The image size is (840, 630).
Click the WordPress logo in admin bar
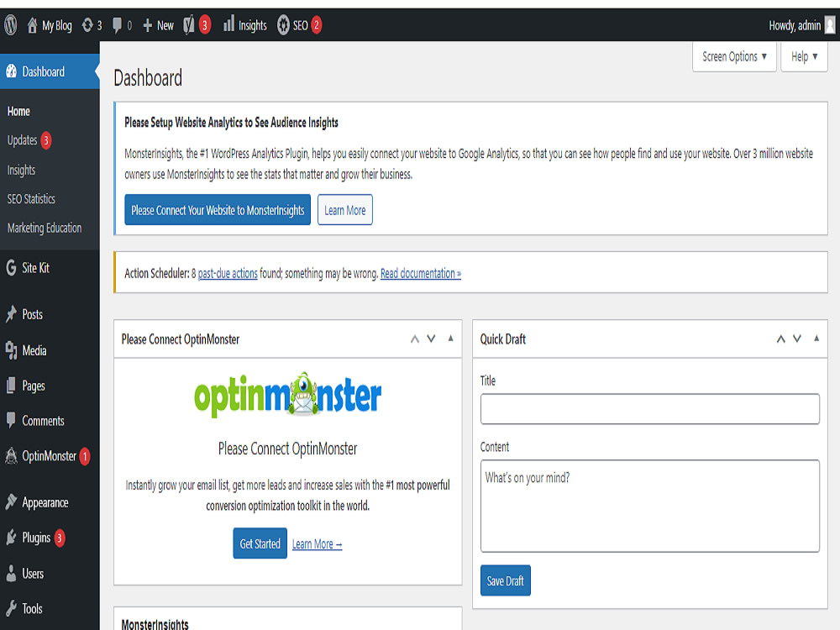click(x=11, y=24)
